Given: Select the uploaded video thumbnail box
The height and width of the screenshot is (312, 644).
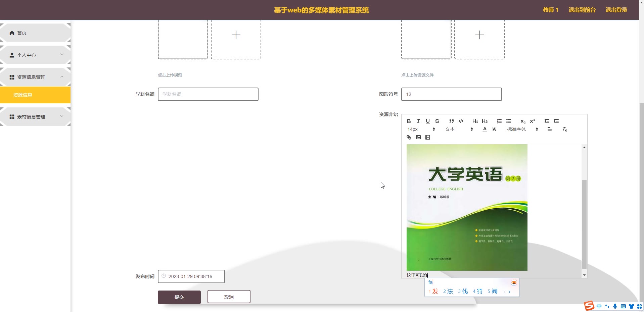Looking at the screenshot, I should (183, 39).
